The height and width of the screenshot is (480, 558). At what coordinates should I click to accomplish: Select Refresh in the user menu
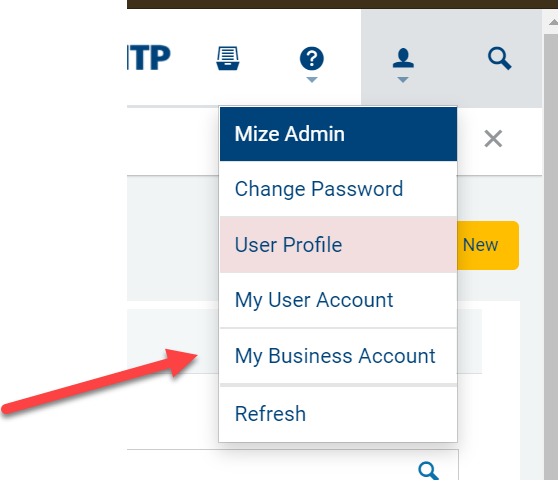tap(338, 414)
